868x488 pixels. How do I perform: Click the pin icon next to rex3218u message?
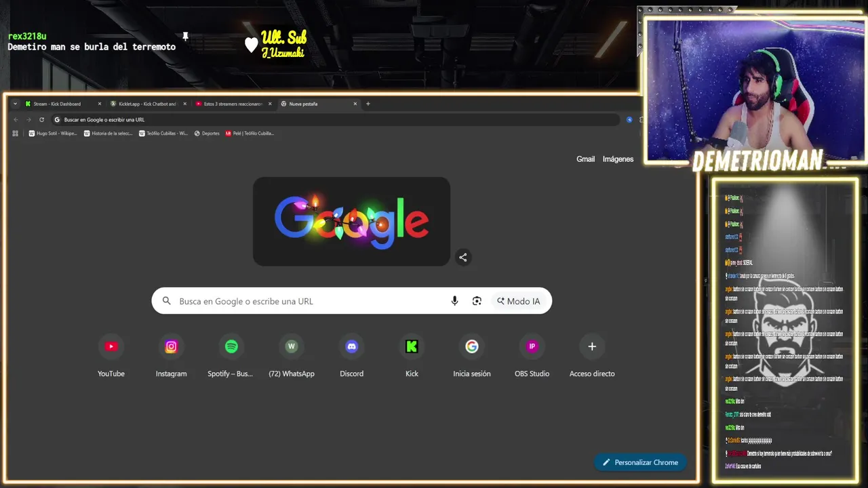185,36
